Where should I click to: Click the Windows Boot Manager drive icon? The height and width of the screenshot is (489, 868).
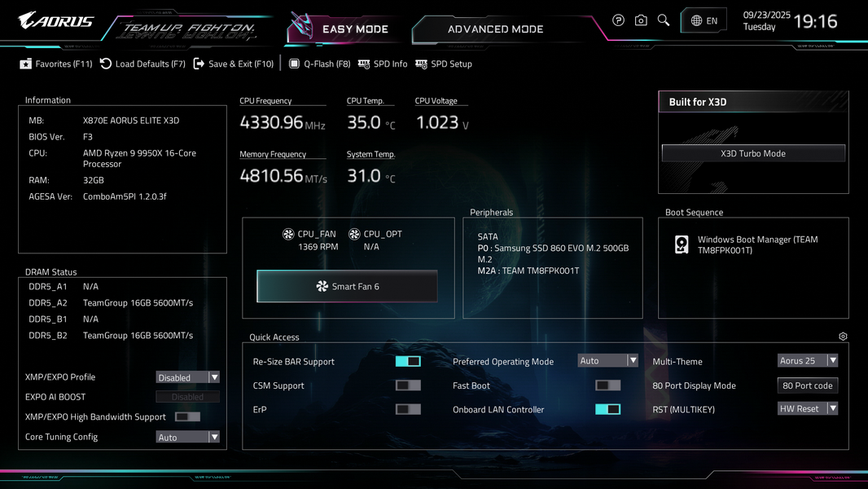pyautogui.click(x=682, y=244)
